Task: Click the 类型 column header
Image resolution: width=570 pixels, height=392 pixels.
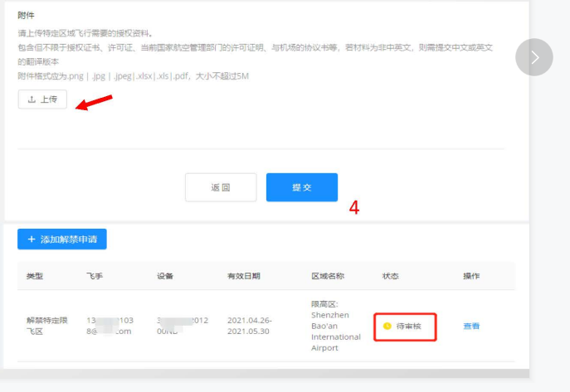Action: [x=35, y=276]
